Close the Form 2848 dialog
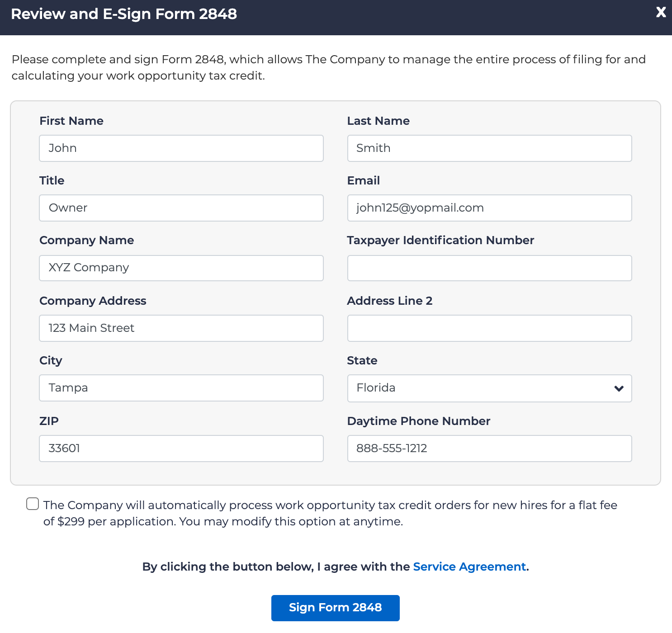Screen dimensions: 672x633 tap(661, 12)
